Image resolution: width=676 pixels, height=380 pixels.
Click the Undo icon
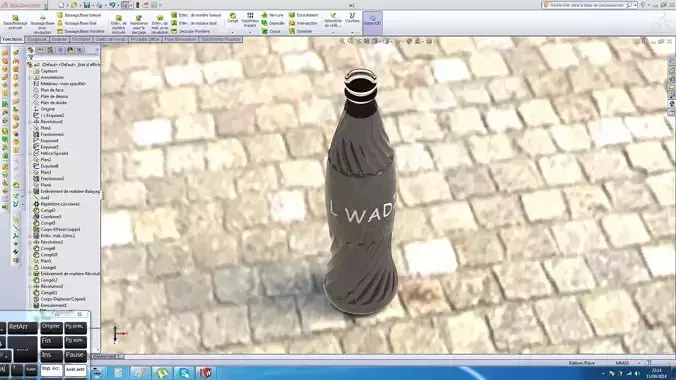point(112,5)
